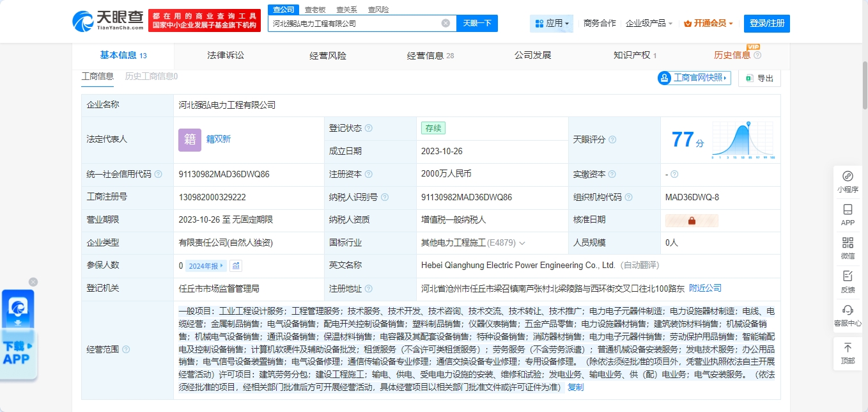Select the 查老板 search tab

point(314,10)
